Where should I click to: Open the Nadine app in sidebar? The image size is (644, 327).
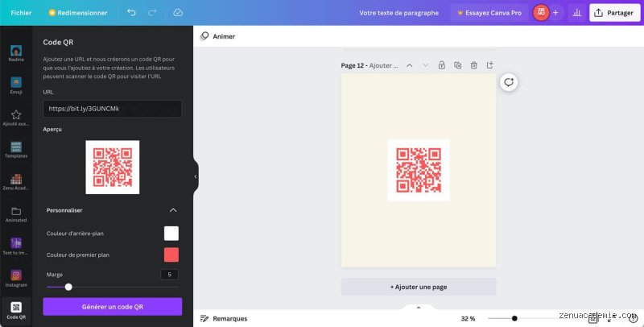16,53
